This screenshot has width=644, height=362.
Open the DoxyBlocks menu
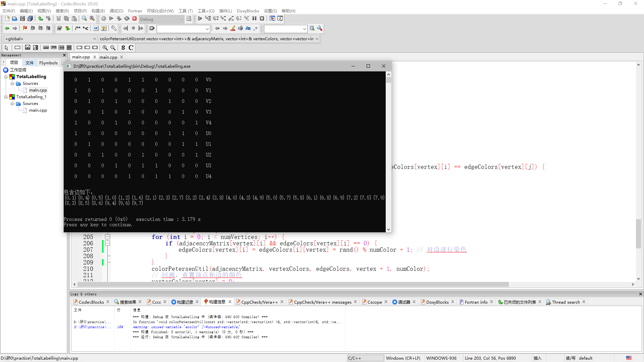coord(248,11)
